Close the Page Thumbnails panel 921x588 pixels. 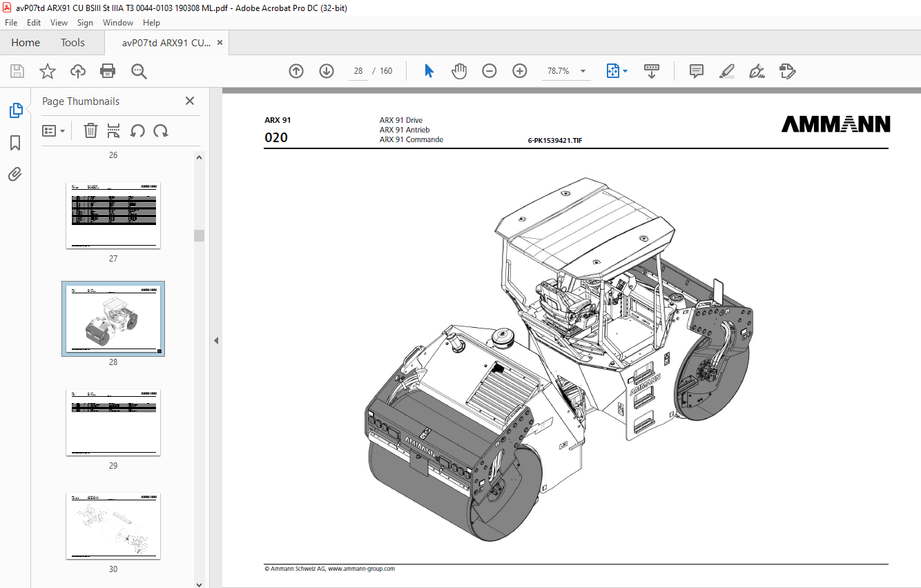click(x=190, y=101)
